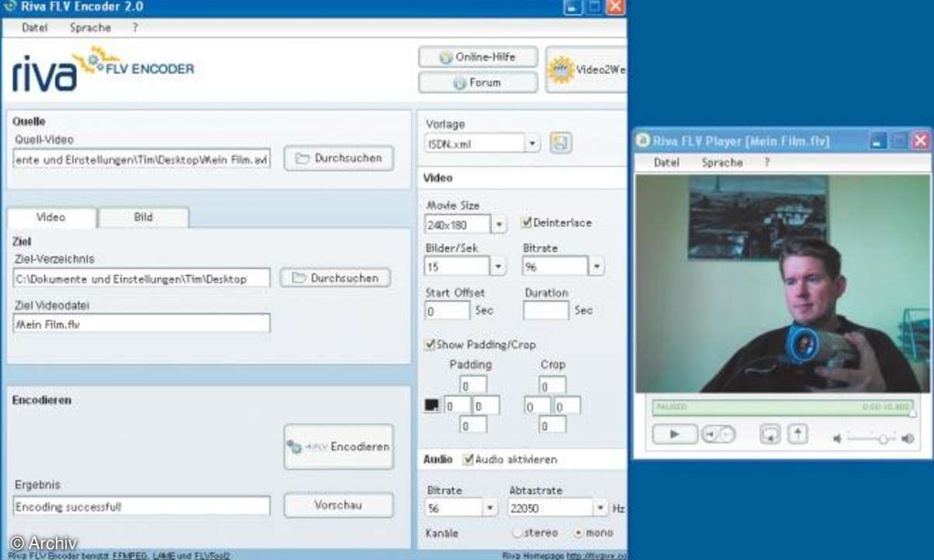Open the Datei menu in the Encoder window
Screen dimensions: 934x560
(34, 27)
